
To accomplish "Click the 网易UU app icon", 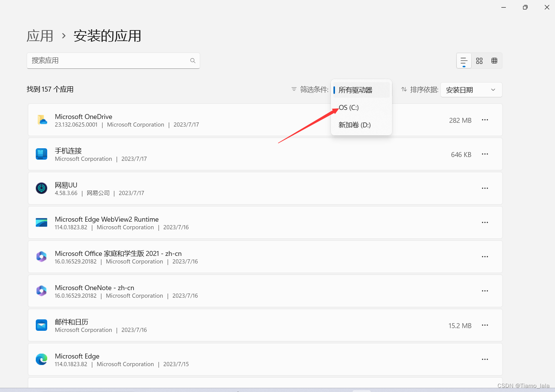I will click(41, 188).
